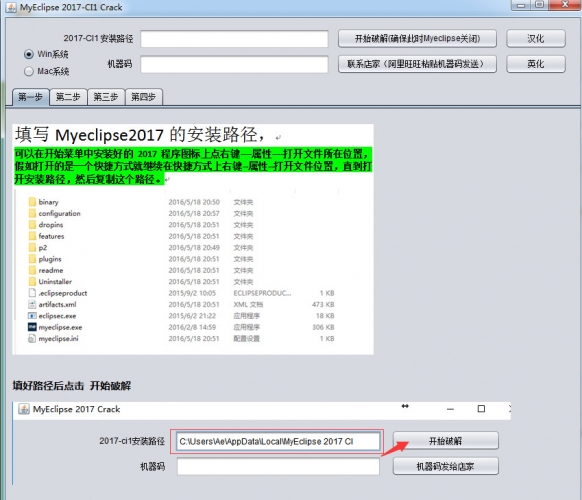Click the ECLIPSEPRODUC... type cell
The width and height of the screenshot is (582, 500).
262,293
